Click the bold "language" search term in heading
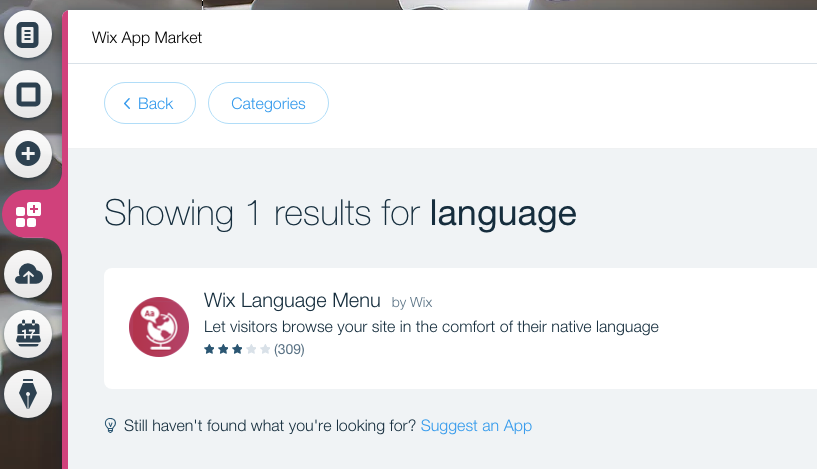Viewport: 817px width, 469px height. coord(503,213)
